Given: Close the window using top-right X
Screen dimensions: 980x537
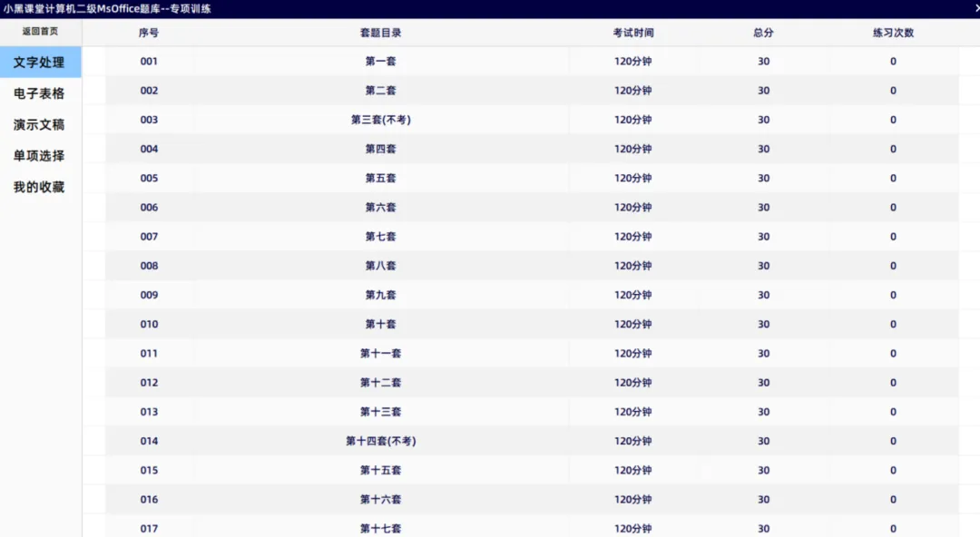Looking at the screenshot, I should point(976,8).
